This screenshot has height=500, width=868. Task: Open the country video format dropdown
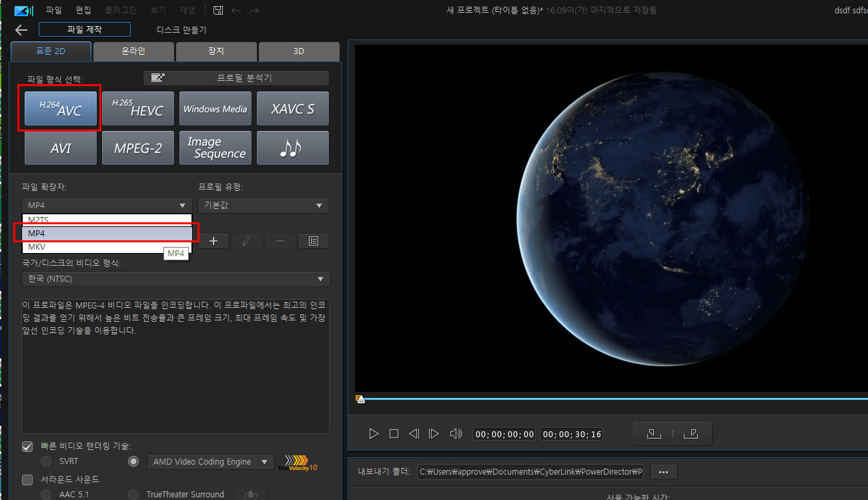pyautogui.click(x=176, y=279)
